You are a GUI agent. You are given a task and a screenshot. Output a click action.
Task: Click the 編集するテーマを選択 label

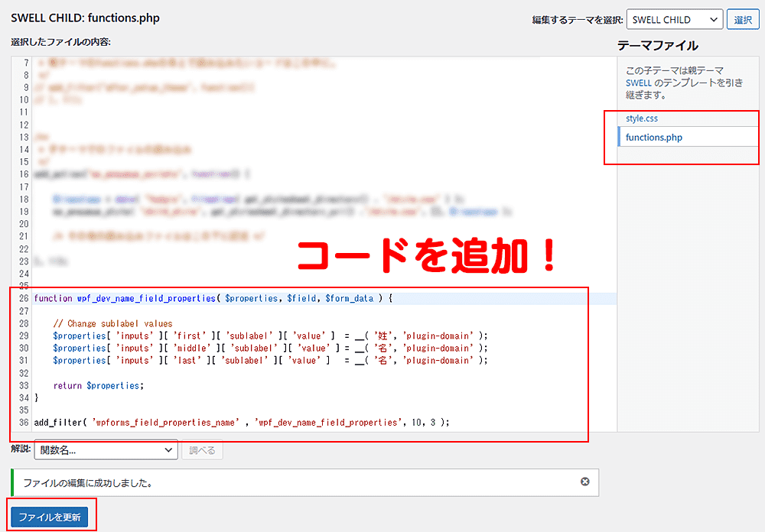578,20
